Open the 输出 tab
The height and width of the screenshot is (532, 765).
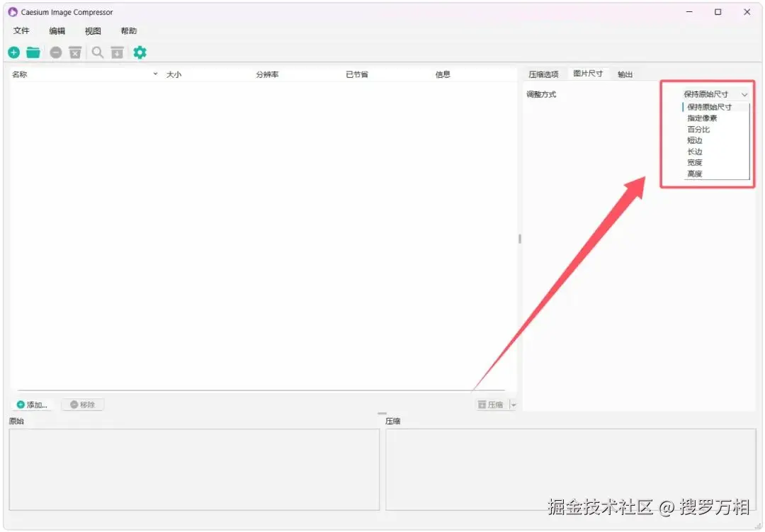coord(624,73)
